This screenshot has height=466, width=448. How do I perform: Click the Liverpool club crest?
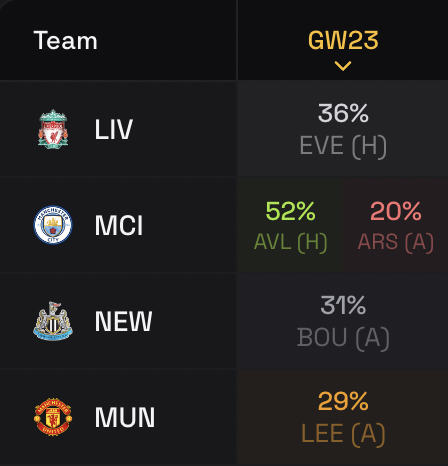click(x=53, y=129)
